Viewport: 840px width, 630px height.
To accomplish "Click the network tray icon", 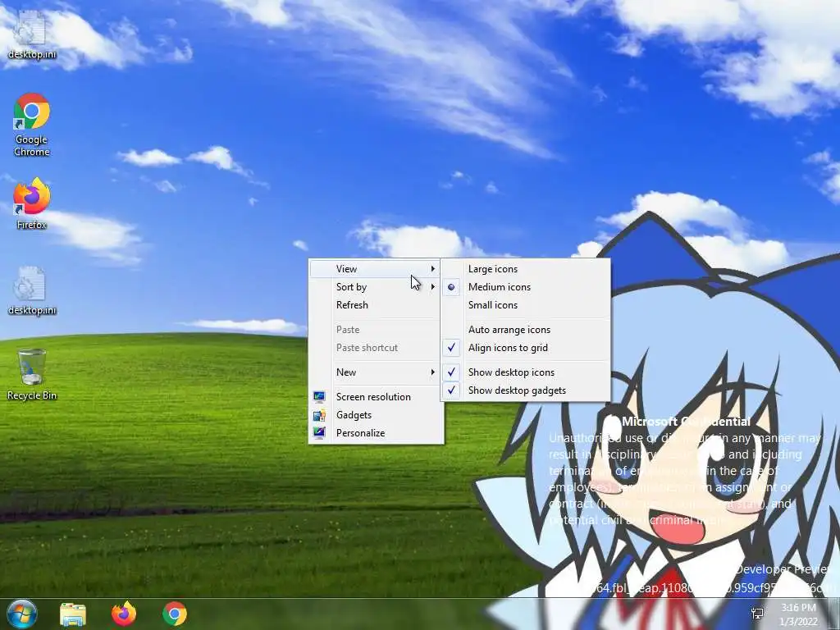I will pyautogui.click(x=757, y=614).
